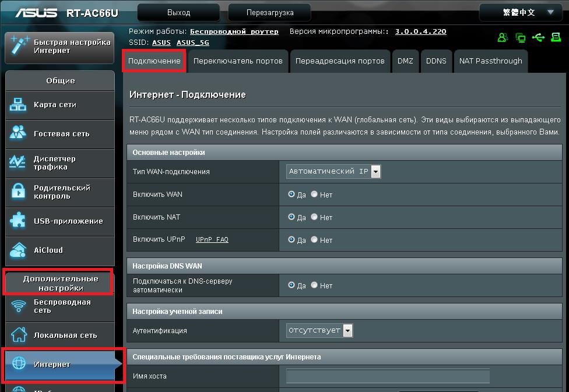Screen dimensions: 569x392
Task: Open AiCloud cloud icon
Action: click(17, 250)
